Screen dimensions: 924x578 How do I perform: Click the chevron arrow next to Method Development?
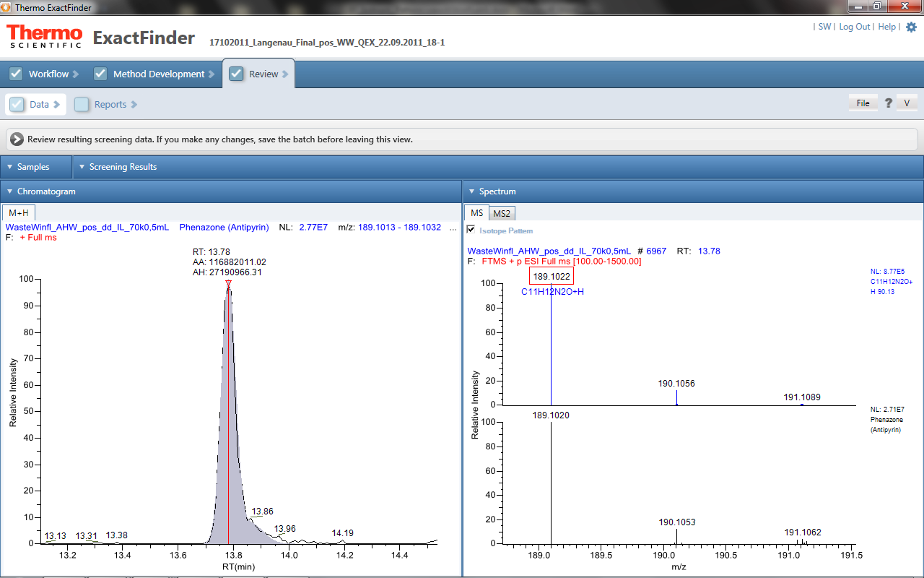212,74
